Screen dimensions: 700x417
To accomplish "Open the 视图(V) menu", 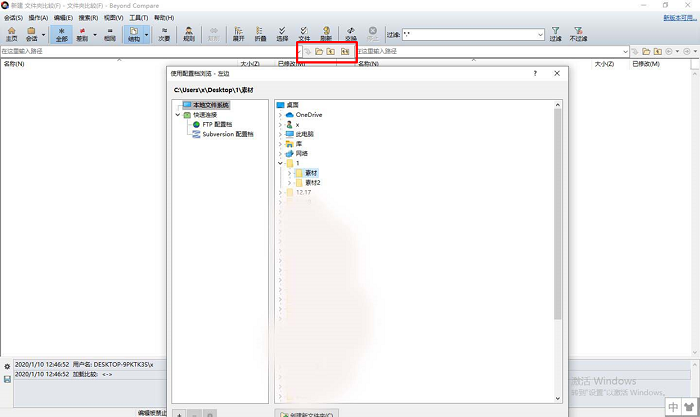I will click(x=113, y=18).
